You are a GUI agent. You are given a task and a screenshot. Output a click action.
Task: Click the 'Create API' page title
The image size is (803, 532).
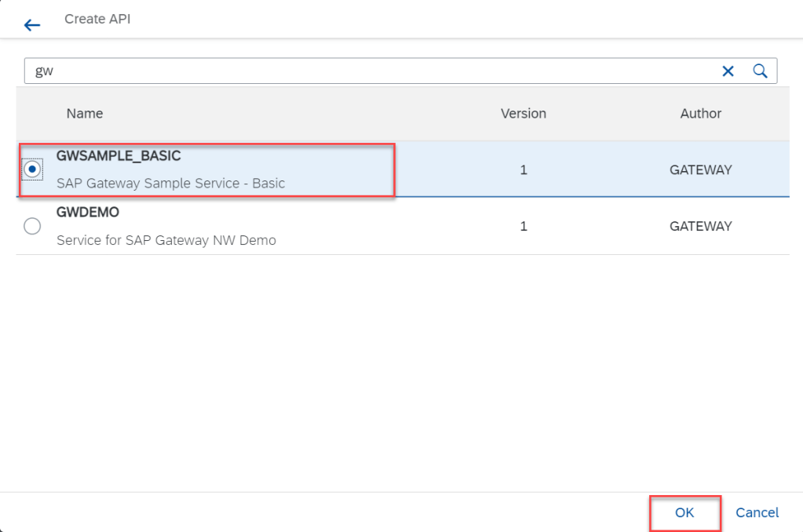coord(97,19)
